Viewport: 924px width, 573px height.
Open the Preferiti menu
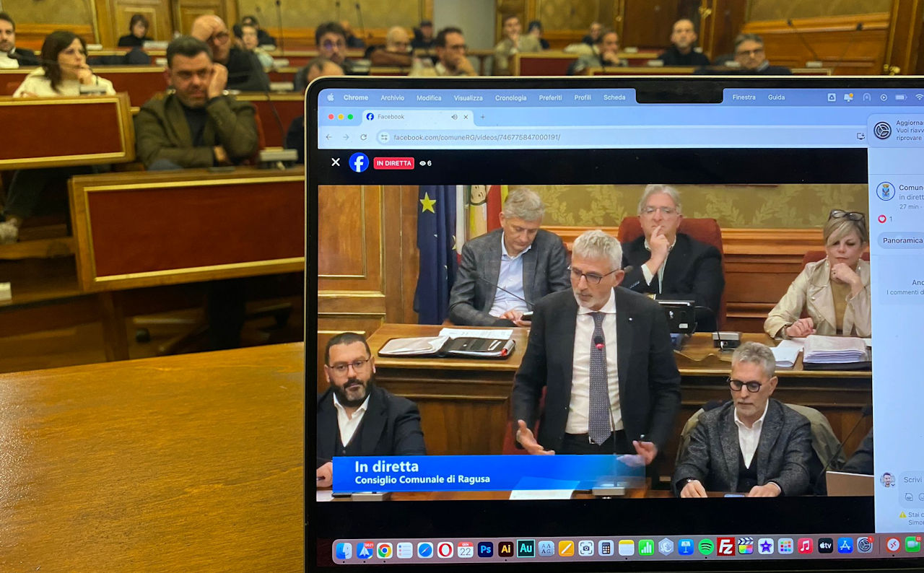tap(550, 98)
